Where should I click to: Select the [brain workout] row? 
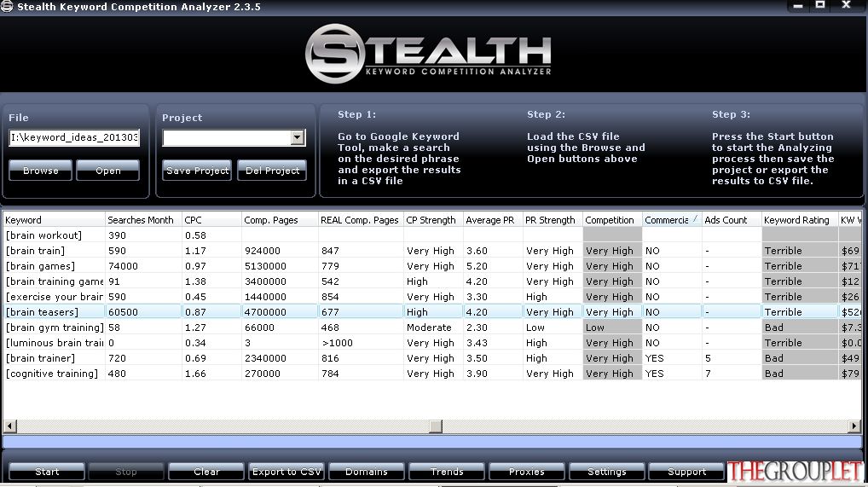point(431,235)
